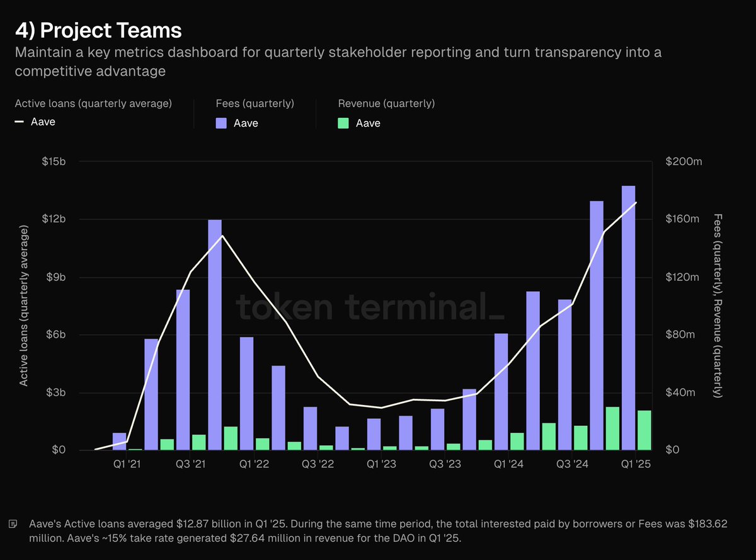Select the purple Fees bar for Q1 '25
The image size is (756, 560).
(x=629, y=317)
